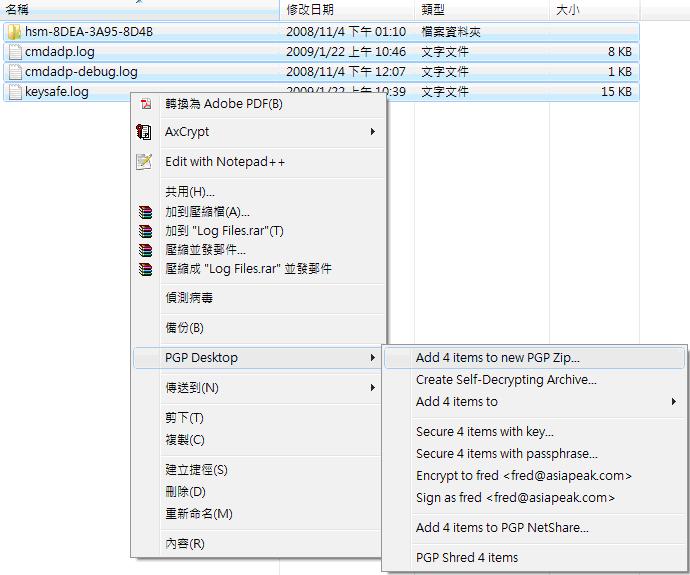
Task: Sort files by the 大小 column header
Action: pyautogui.click(x=566, y=9)
